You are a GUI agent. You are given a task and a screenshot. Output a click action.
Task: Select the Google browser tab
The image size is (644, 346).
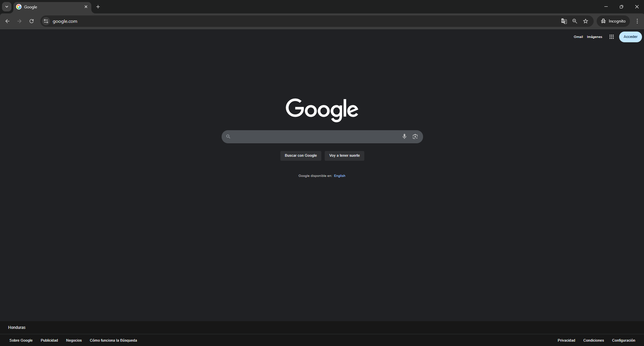52,7
